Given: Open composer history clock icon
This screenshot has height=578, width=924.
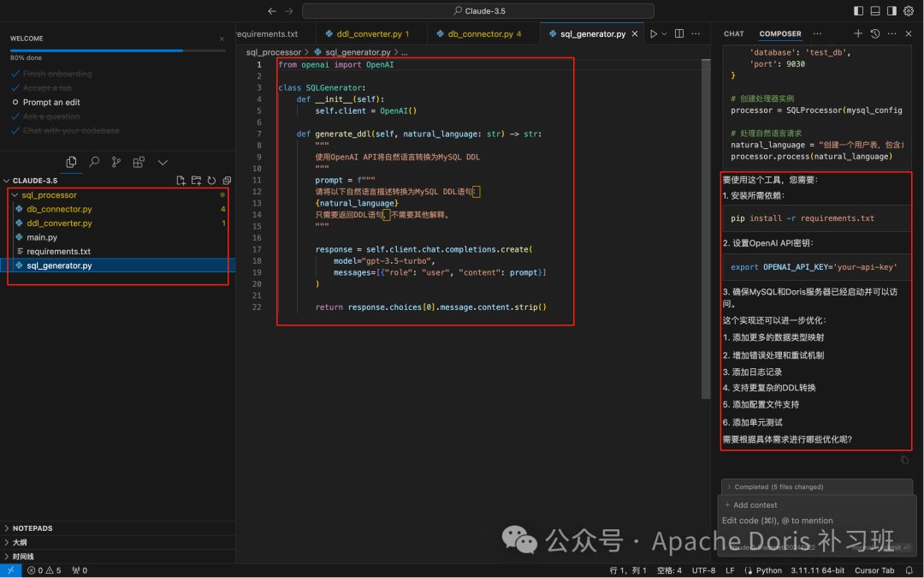Looking at the screenshot, I should pos(875,34).
